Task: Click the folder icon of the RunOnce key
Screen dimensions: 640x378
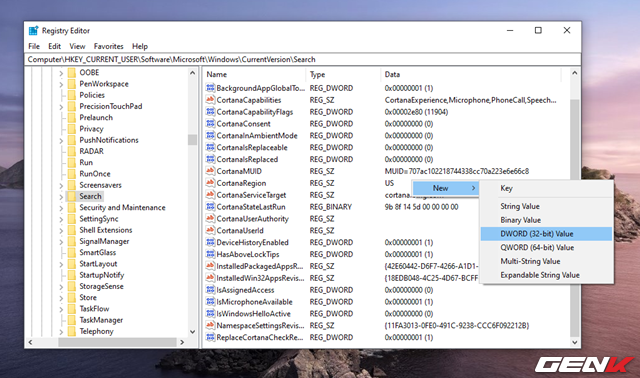Action: pyautogui.click(x=71, y=173)
